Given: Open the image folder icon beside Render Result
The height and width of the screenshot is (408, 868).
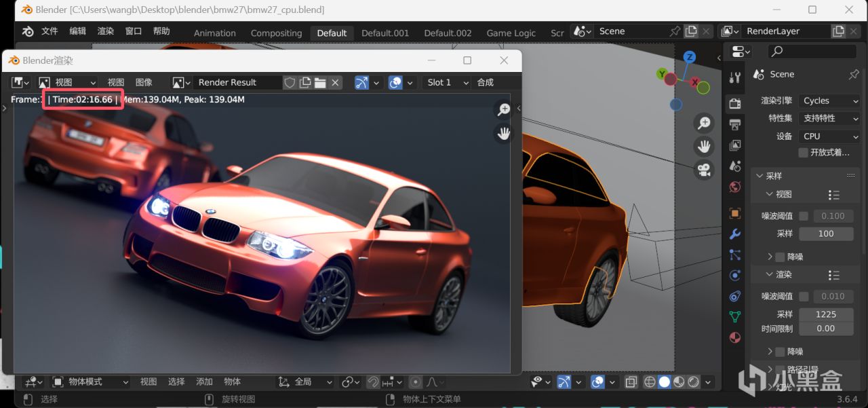Looking at the screenshot, I should point(320,83).
